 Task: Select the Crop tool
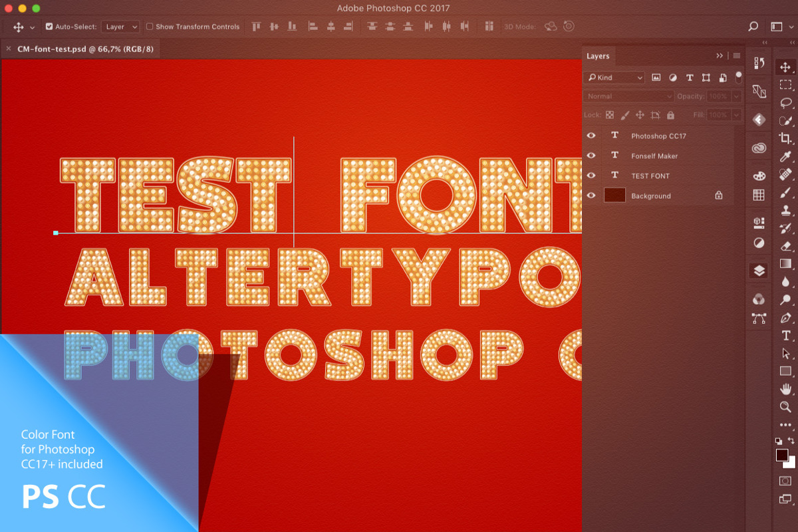click(785, 138)
